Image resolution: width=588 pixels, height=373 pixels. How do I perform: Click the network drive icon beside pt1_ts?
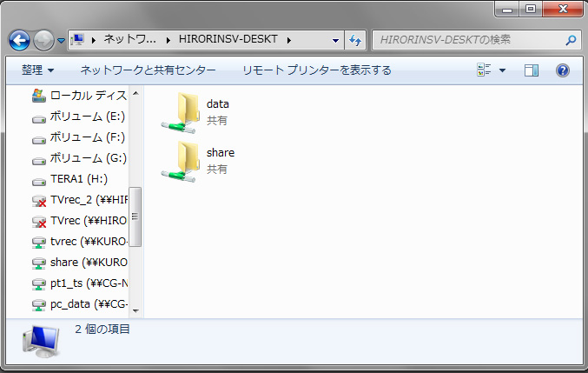[38, 284]
